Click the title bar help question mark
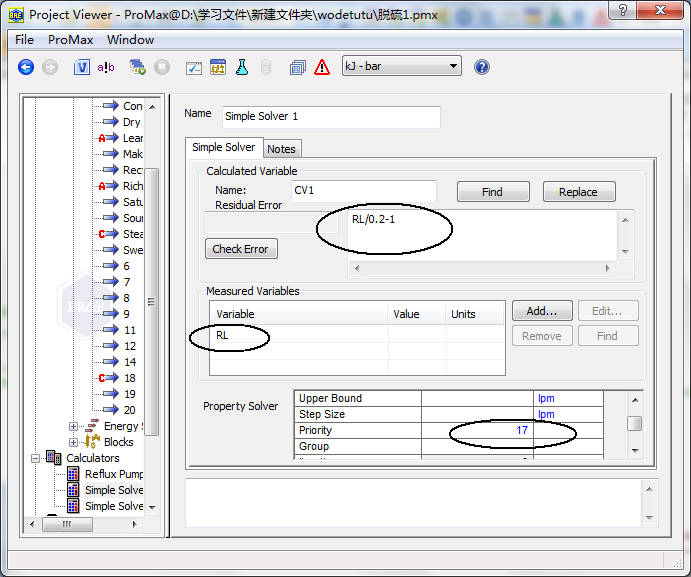 (x=623, y=10)
